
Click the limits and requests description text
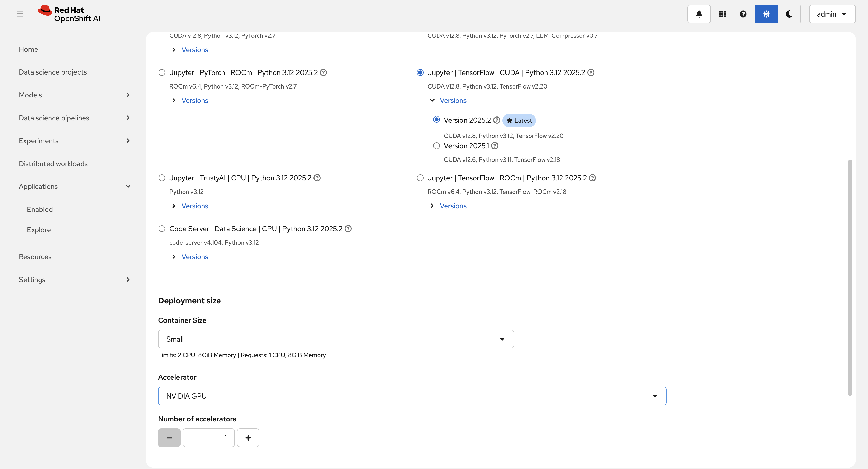pyautogui.click(x=242, y=355)
